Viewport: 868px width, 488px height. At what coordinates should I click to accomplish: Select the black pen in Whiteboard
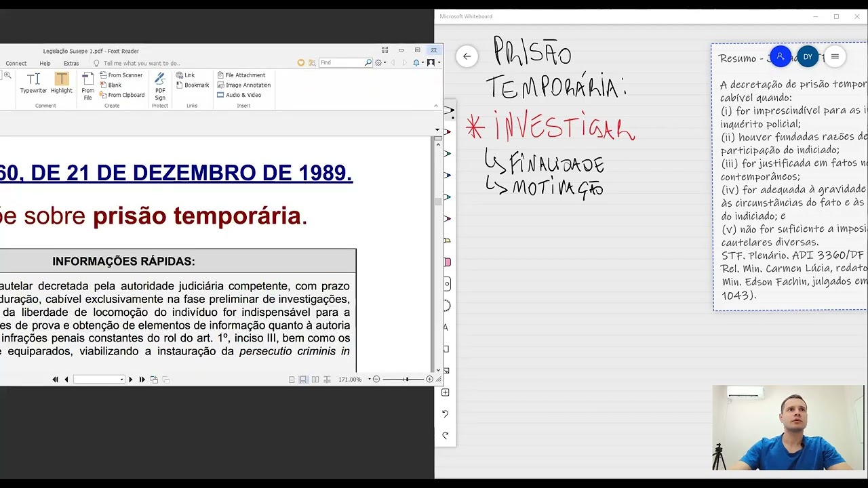[x=448, y=110]
